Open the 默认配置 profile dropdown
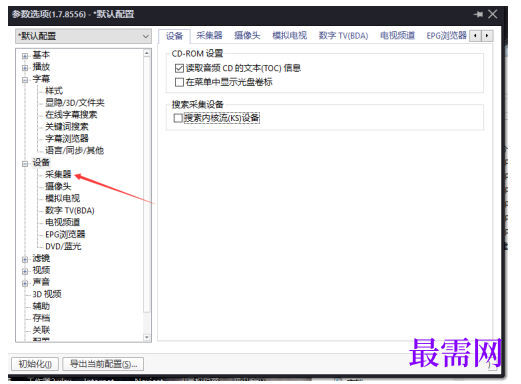Viewport: 521px width, 384px height. click(x=83, y=36)
